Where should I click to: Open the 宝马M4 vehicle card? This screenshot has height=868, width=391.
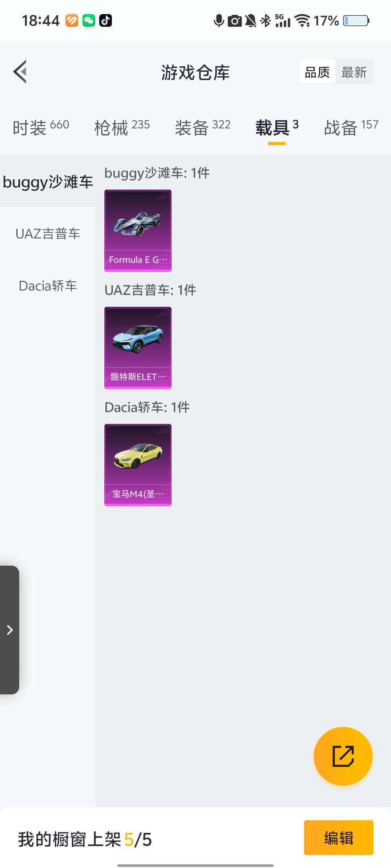click(x=138, y=465)
